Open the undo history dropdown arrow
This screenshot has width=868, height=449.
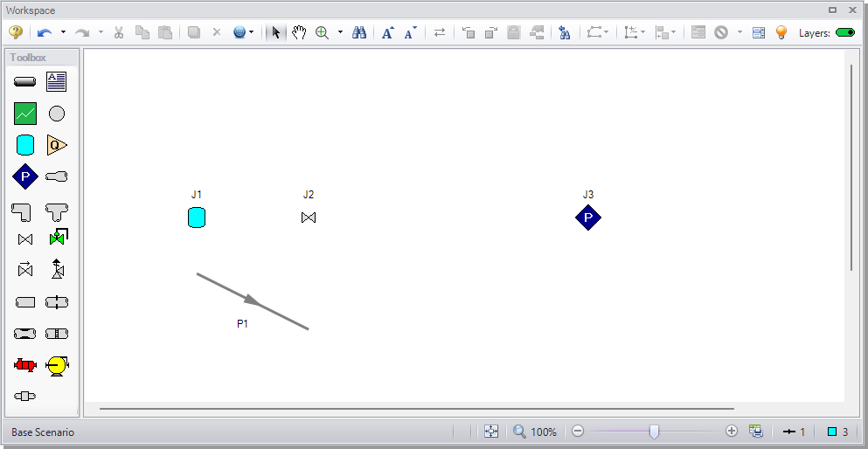[63, 32]
